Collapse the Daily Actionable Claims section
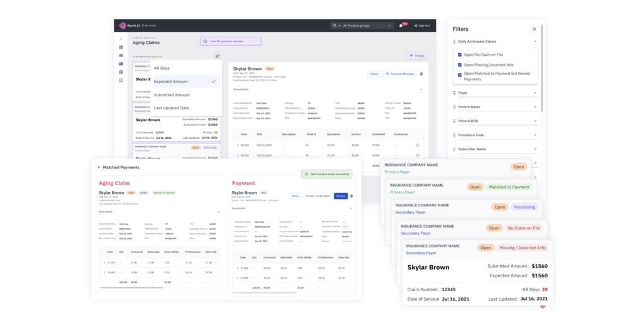Screen dimensions: 644x322 [535, 42]
